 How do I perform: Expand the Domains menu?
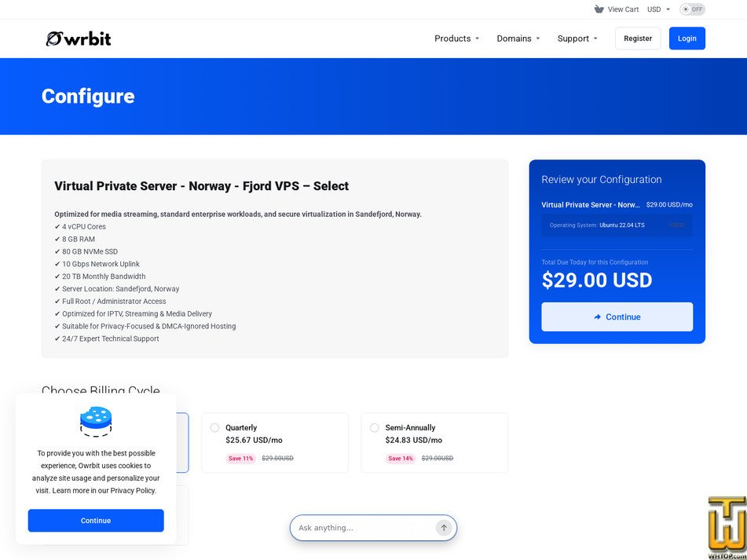click(x=518, y=38)
